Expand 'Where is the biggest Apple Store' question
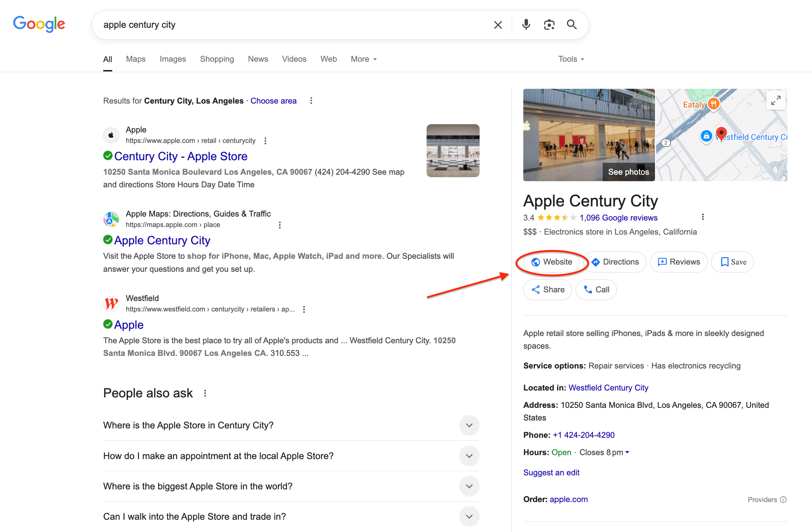This screenshot has width=812, height=532. coord(469,486)
